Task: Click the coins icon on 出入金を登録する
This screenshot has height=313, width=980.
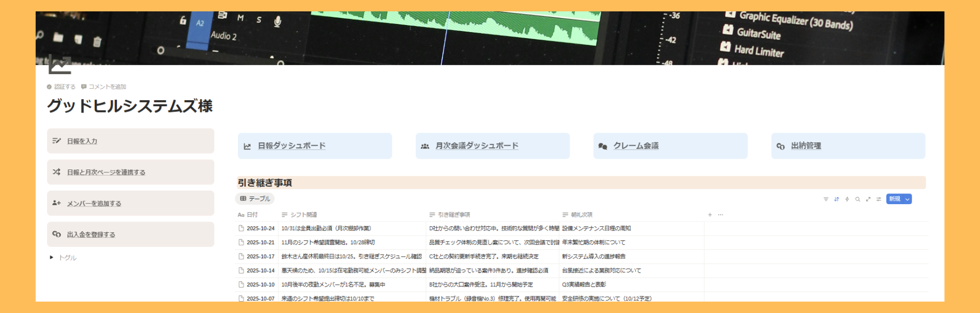Action: coord(56,234)
